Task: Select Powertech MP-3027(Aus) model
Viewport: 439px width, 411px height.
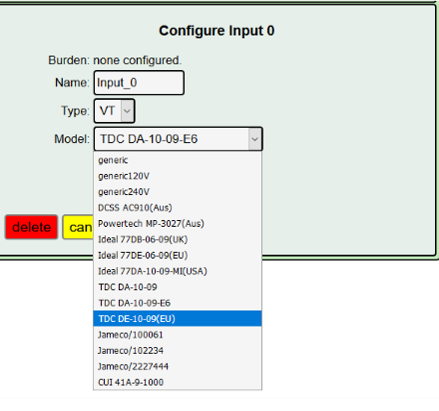Action: [x=177, y=224]
